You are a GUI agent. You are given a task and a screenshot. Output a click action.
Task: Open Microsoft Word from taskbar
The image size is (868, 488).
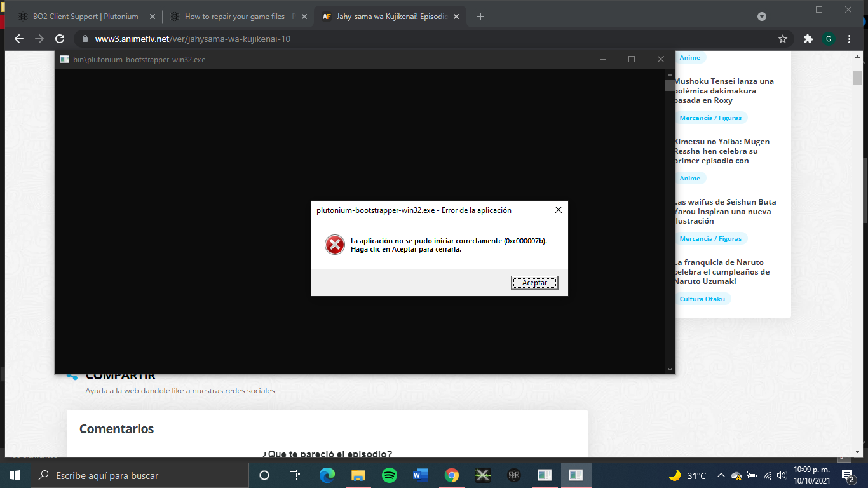(x=421, y=475)
